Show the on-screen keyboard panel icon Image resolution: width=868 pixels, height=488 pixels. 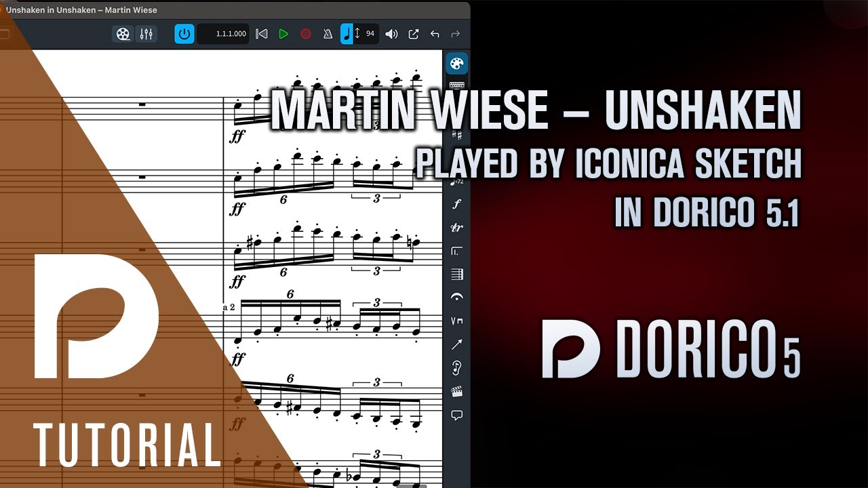click(x=457, y=85)
